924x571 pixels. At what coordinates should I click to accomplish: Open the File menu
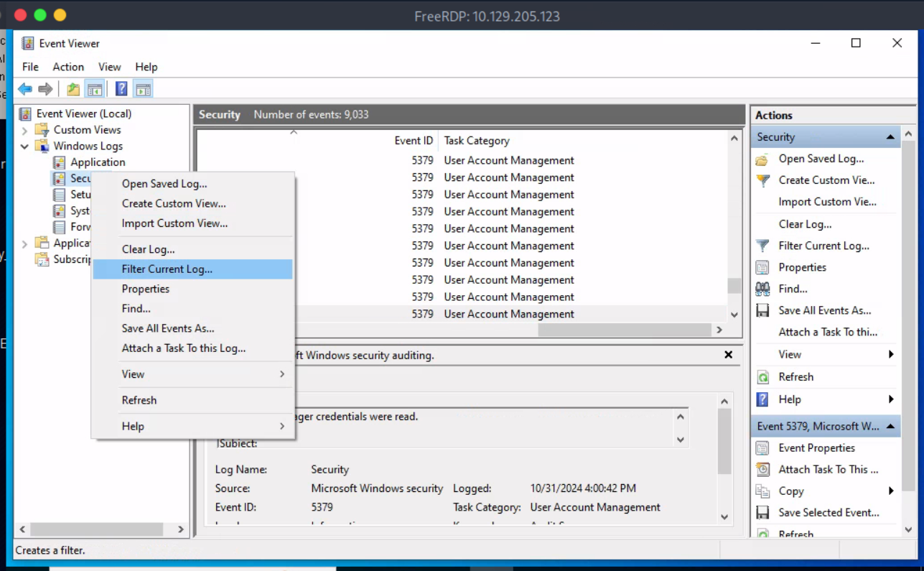(30, 67)
